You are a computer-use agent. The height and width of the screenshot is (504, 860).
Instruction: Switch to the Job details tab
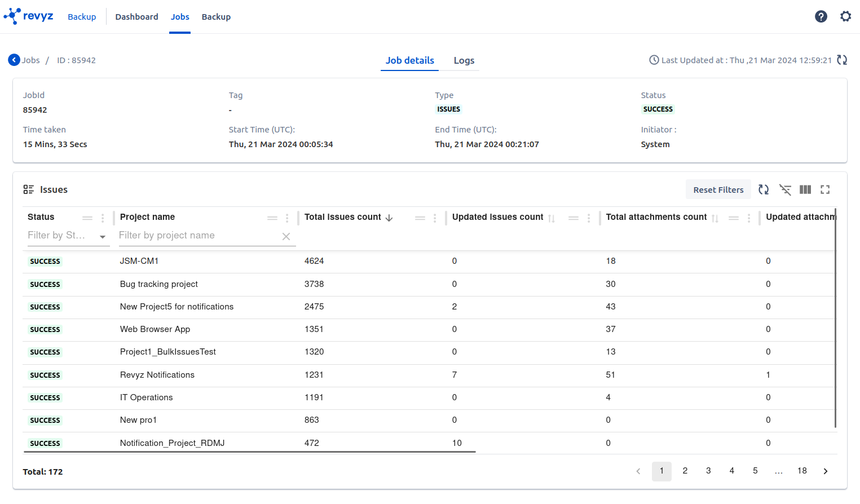pyautogui.click(x=410, y=60)
